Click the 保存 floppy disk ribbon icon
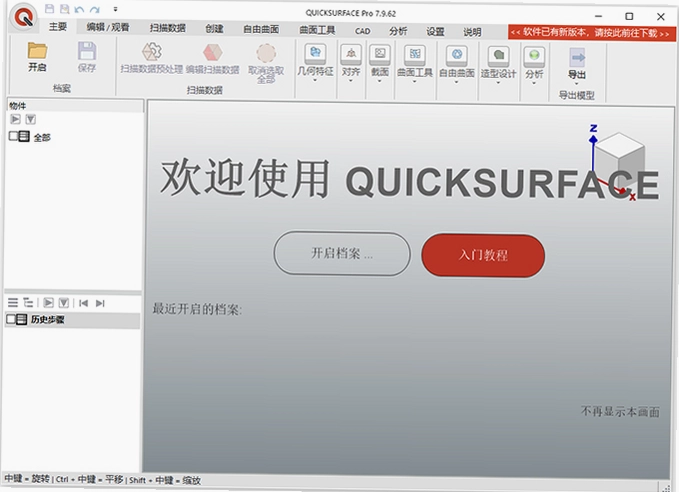Screen dimensions: 679x492 (x=87, y=51)
